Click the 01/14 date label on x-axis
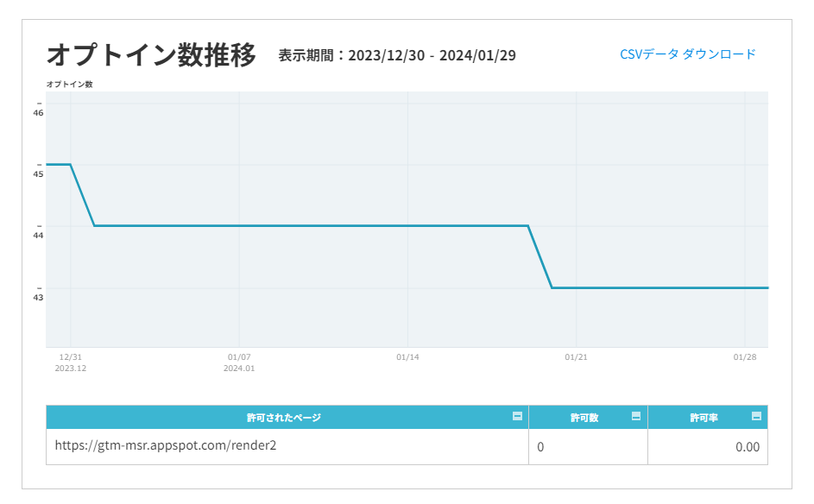Image resolution: width=814 pixels, height=504 pixels. pos(407,357)
